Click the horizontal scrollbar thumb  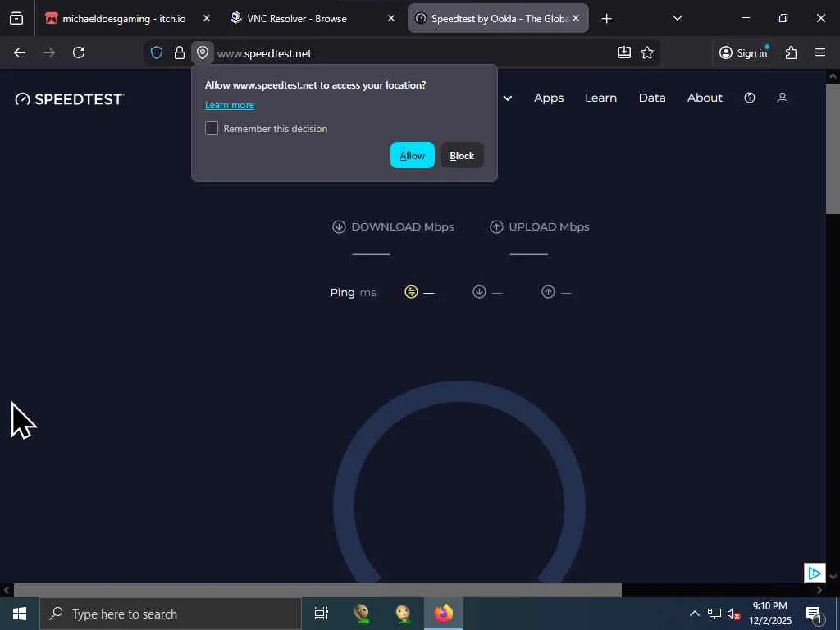pyautogui.click(x=317, y=591)
